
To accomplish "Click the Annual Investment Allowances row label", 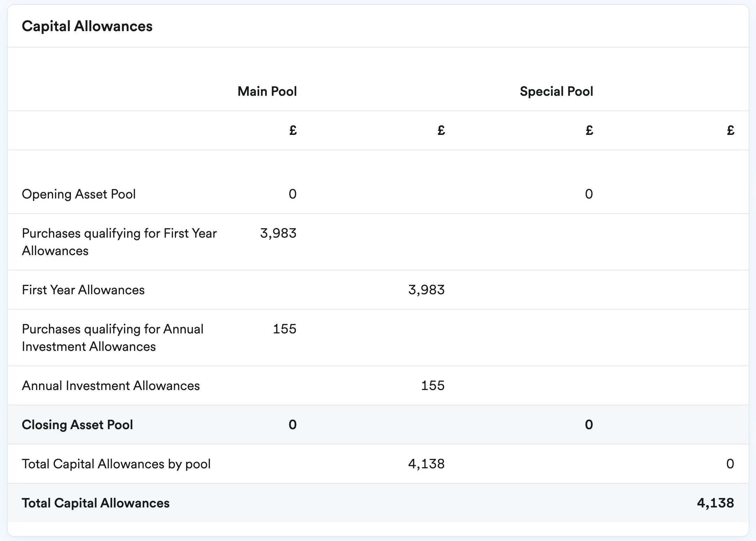I will tap(111, 386).
